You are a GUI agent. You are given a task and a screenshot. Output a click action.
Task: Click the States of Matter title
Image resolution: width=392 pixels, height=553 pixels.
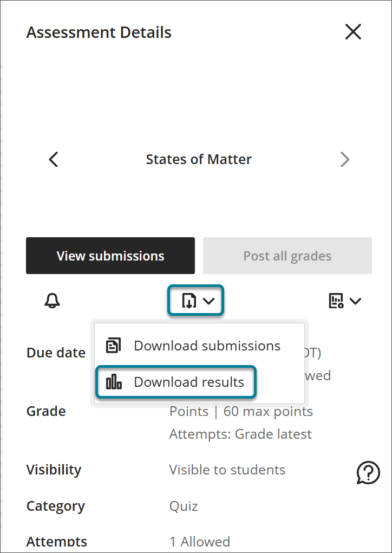point(199,159)
